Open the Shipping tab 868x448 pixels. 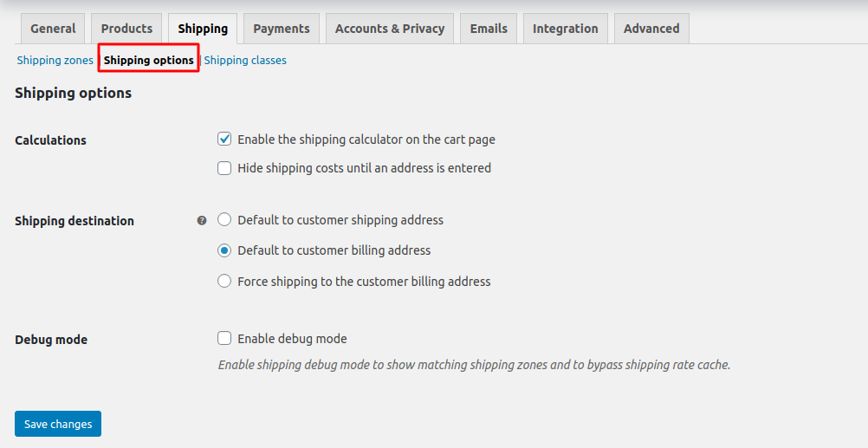click(203, 29)
